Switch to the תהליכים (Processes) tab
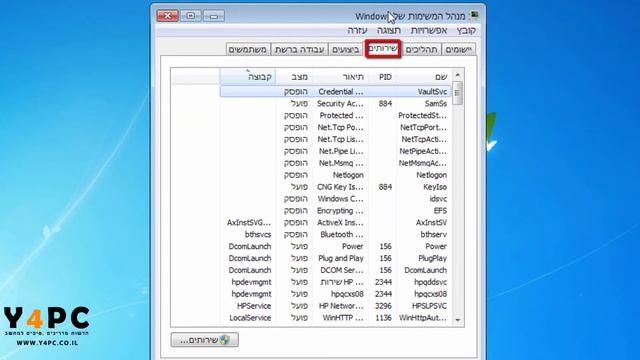Screen dimensions: 640x360 421,50
